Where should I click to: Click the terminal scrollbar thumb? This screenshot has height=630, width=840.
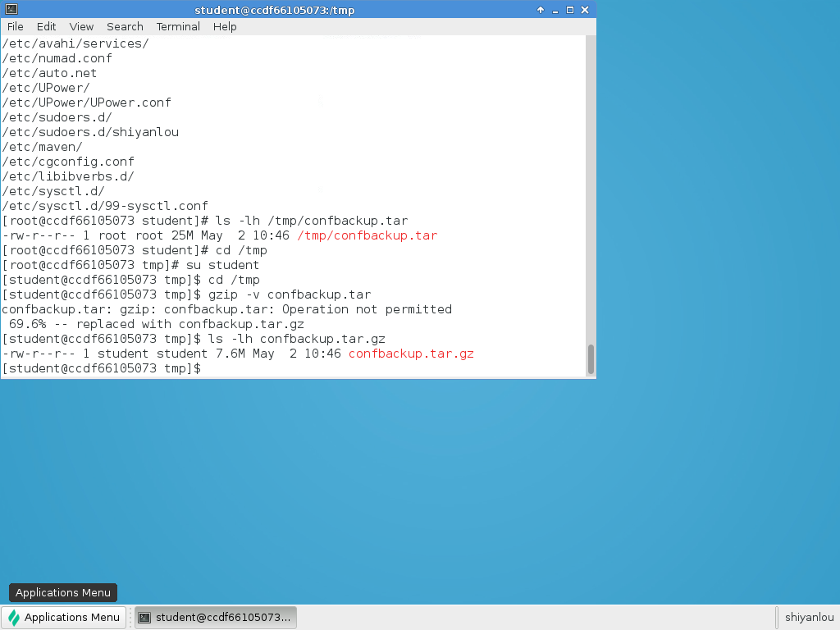(x=591, y=359)
